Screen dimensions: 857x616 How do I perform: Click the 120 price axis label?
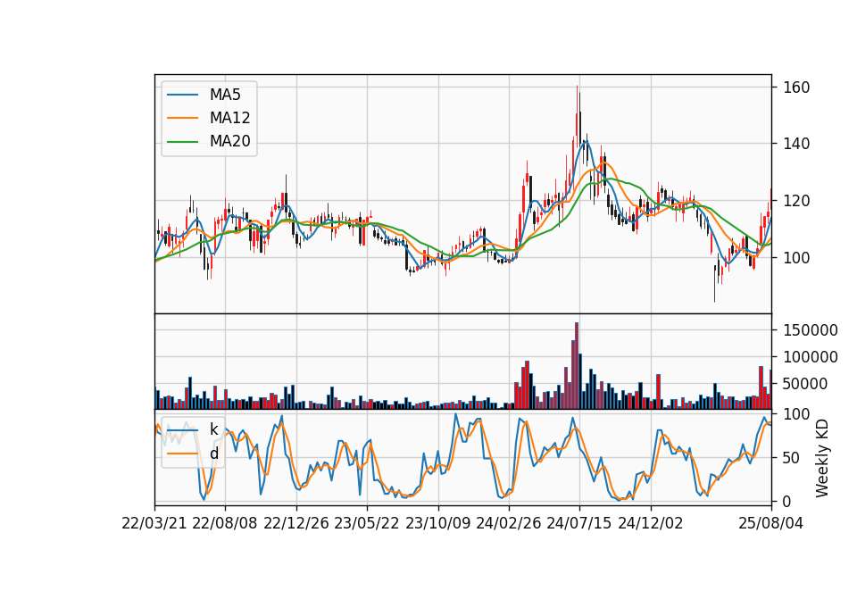(x=796, y=201)
